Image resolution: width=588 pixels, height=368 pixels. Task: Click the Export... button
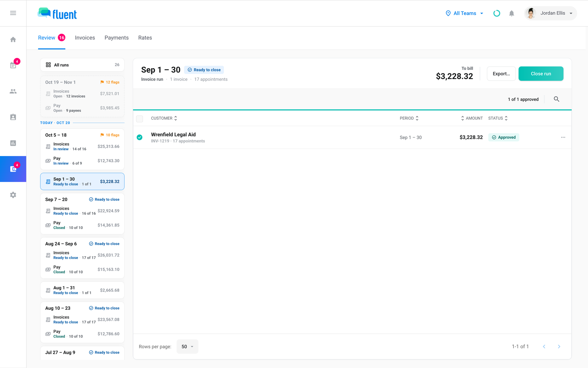click(x=501, y=74)
